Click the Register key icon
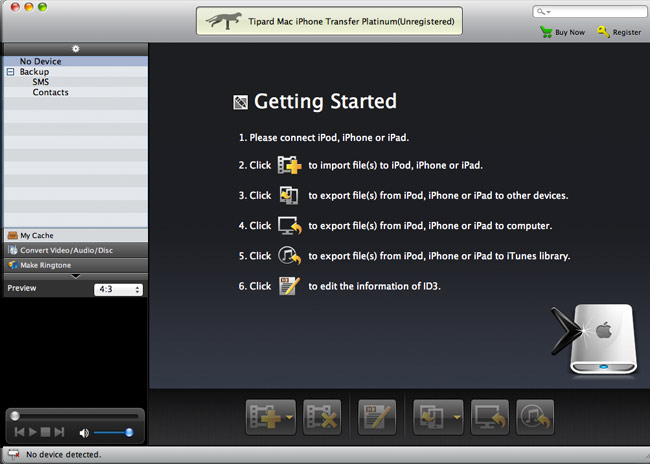This screenshot has height=464, width=650. click(x=603, y=32)
